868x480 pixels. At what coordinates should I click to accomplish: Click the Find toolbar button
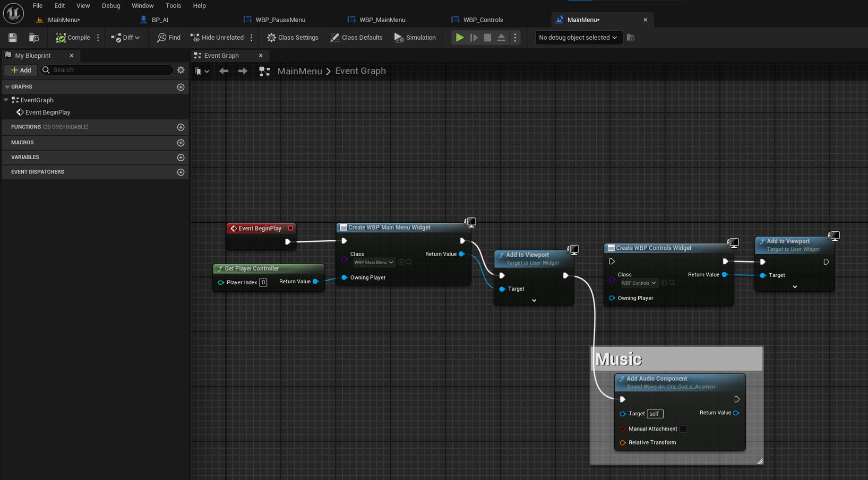pyautogui.click(x=169, y=38)
